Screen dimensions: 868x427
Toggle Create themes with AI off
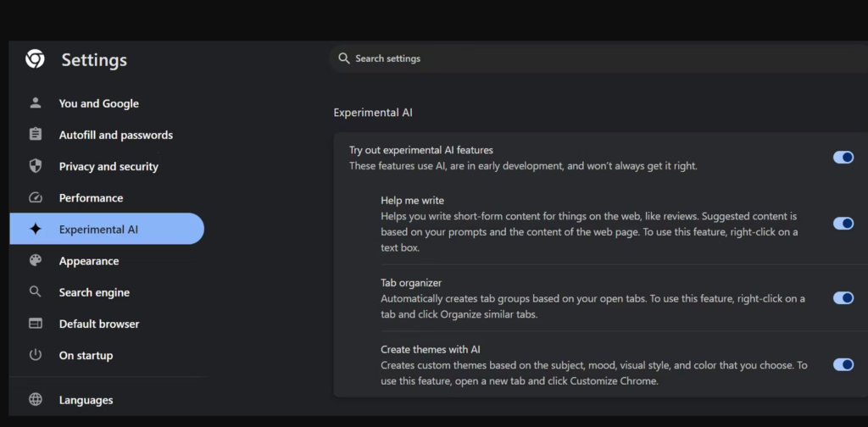point(843,364)
